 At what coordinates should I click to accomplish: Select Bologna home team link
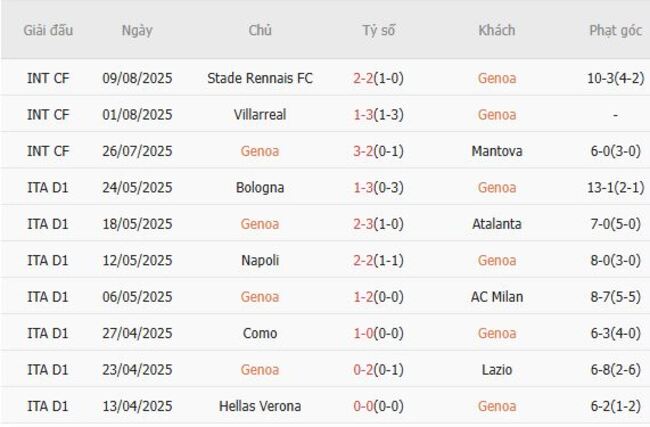(x=260, y=188)
